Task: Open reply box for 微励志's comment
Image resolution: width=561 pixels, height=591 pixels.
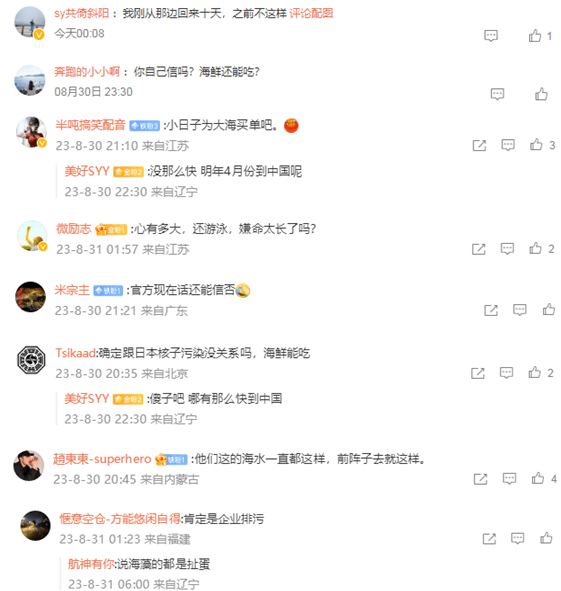Action: [x=507, y=249]
